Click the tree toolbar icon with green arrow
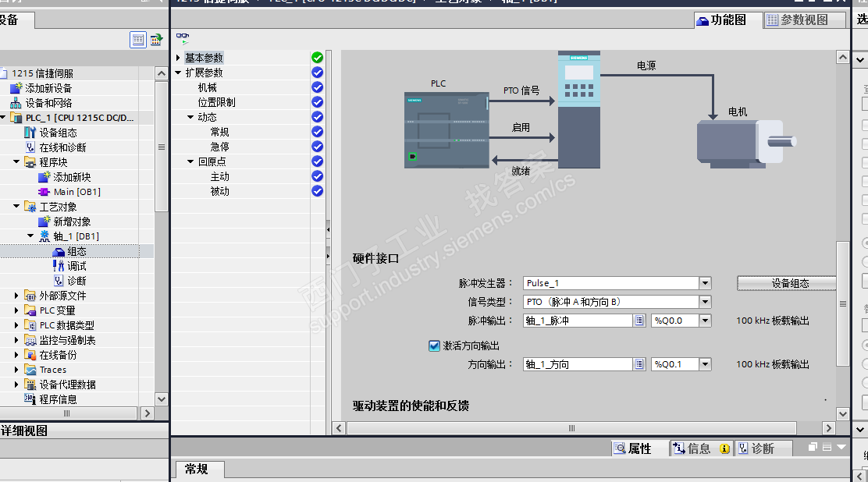 (x=156, y=40)
